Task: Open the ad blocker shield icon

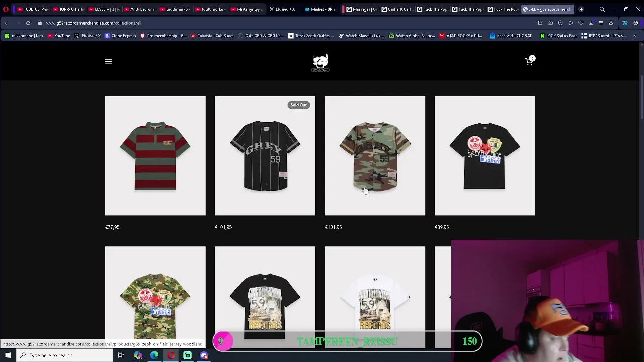Action: [560, 23]
